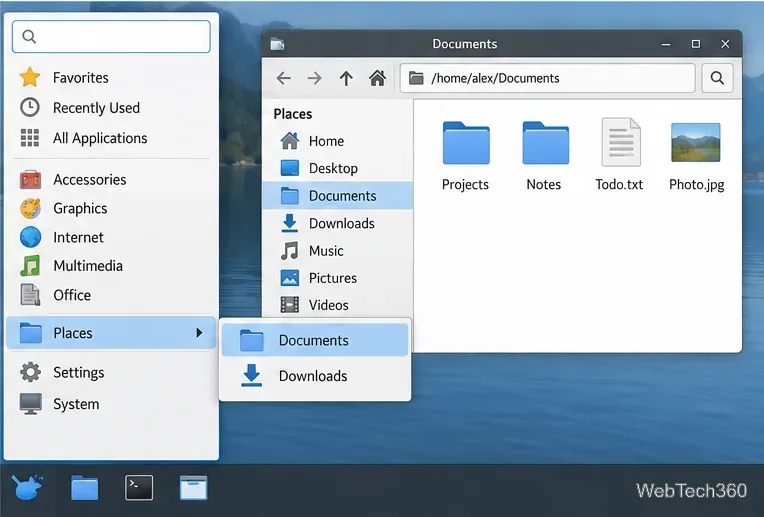Choose Documents in Places submenu

click(315, 340)
